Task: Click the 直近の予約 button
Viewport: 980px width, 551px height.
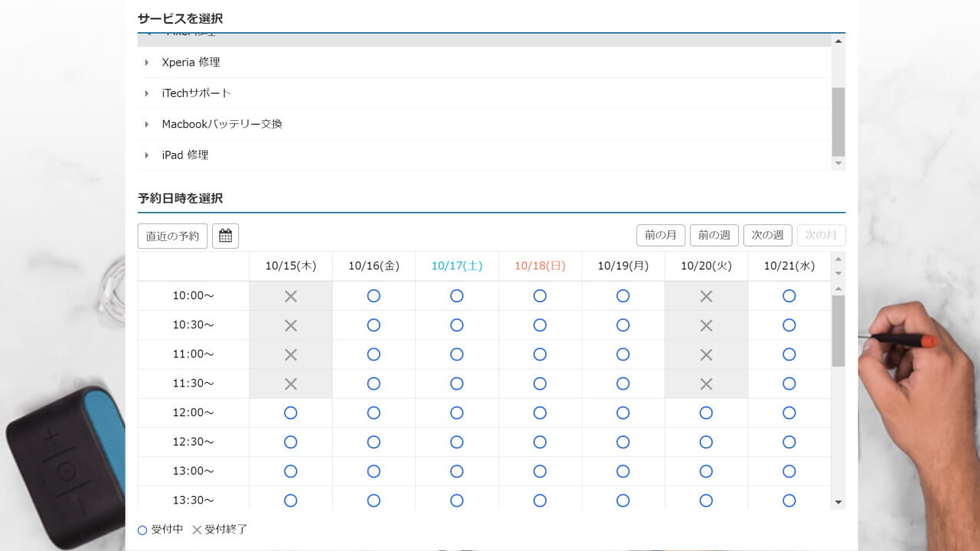Action: 172,236
